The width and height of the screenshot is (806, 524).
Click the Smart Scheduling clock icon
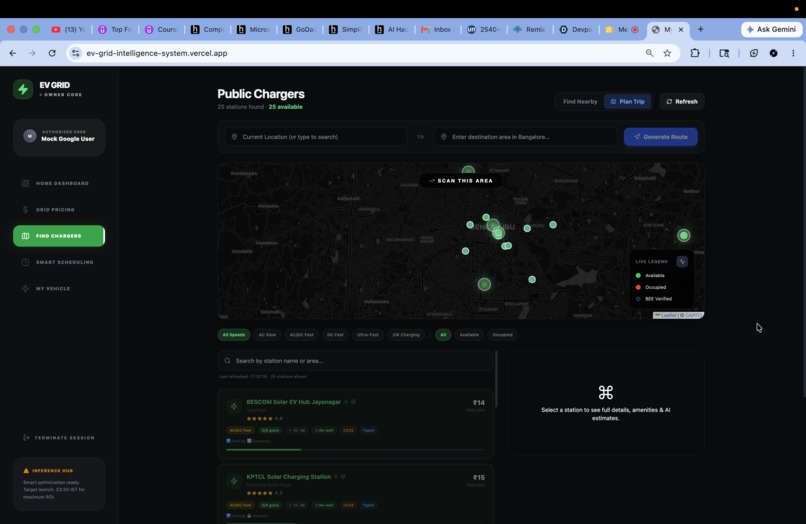point(25,262)
